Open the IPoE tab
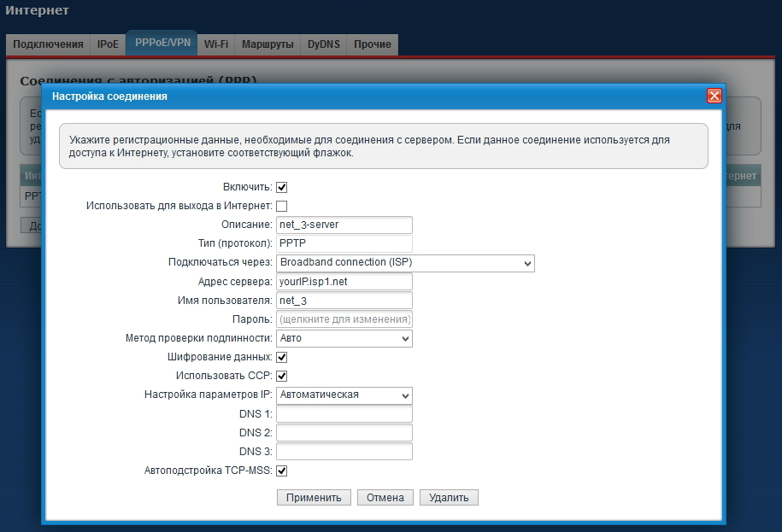Screen dimensions: 782x532 click(x=108, y=44)
